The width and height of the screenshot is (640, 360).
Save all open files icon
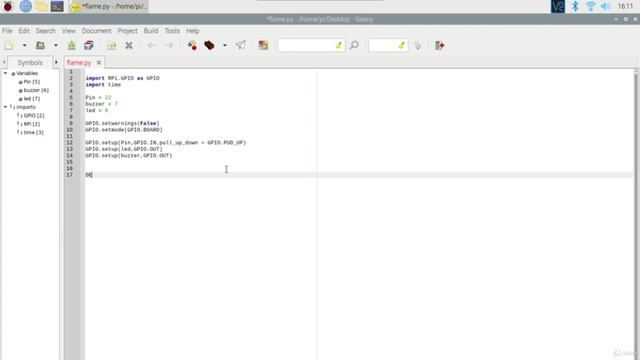(89, 45)
